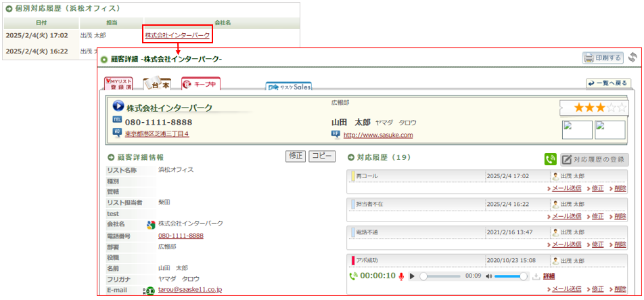Image resolution: width=644 pixels, height=300 pixels.
Task: Set rating with the third star
Action: (x=601, y=108)
